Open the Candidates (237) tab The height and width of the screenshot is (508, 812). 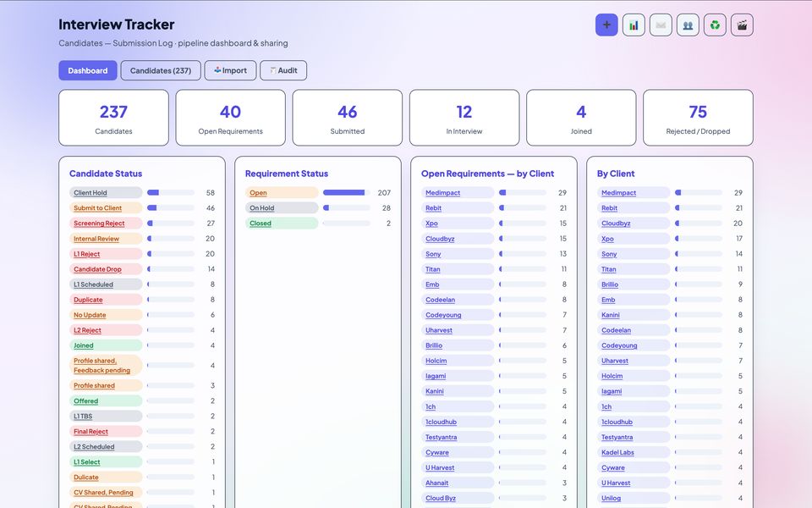coord(161,70)
